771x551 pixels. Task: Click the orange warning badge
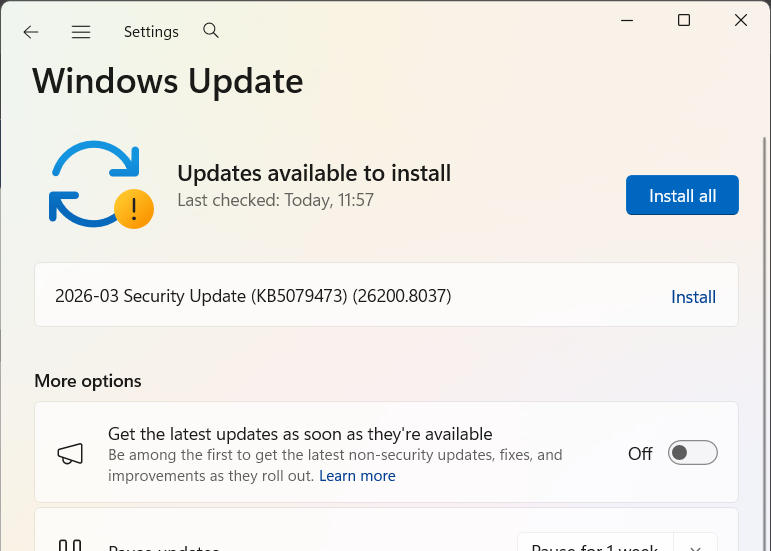point(134,208)
